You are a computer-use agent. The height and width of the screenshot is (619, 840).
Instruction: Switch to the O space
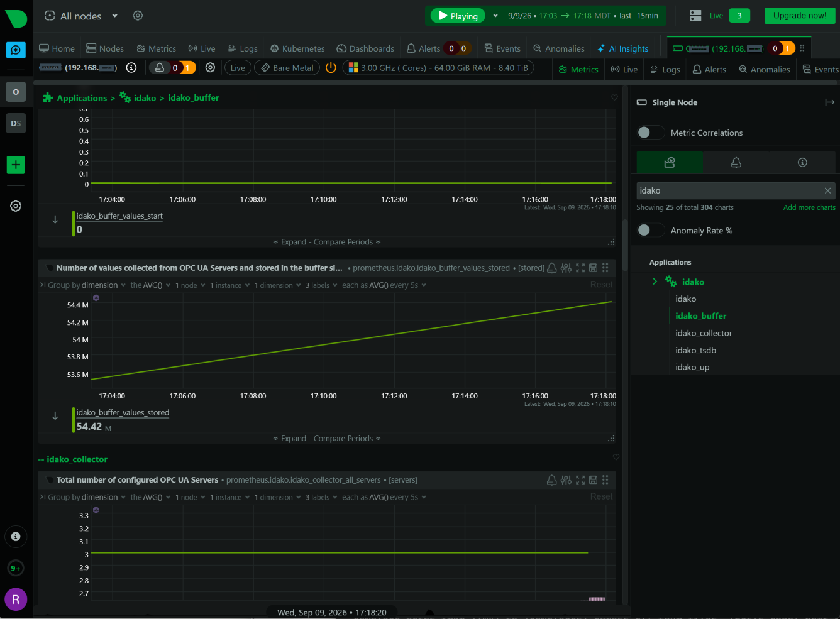coord(16,92)
